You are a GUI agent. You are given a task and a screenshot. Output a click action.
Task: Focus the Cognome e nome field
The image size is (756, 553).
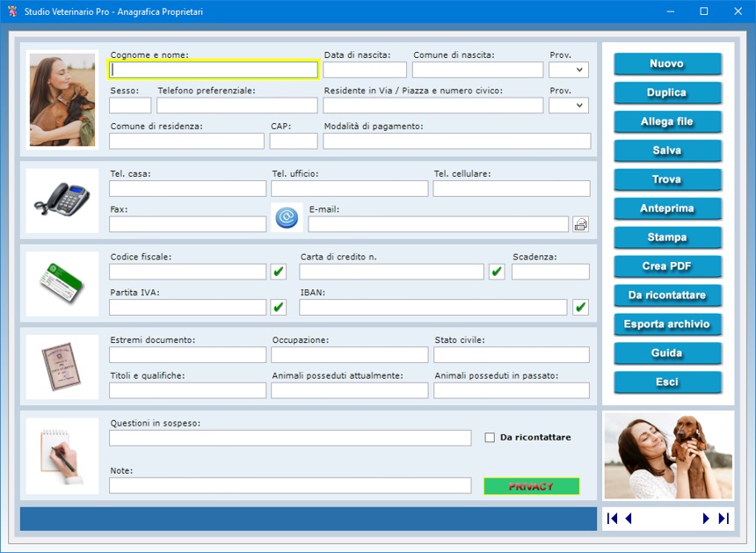click(x=214, y=70)
